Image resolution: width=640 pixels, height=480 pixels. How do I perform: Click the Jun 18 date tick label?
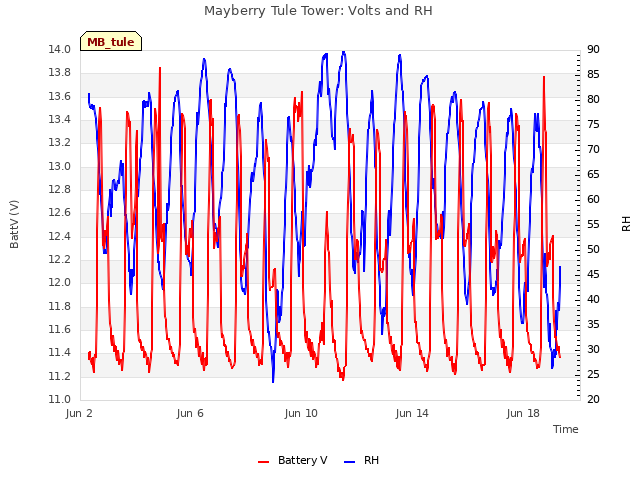click(x=523, y=413)
